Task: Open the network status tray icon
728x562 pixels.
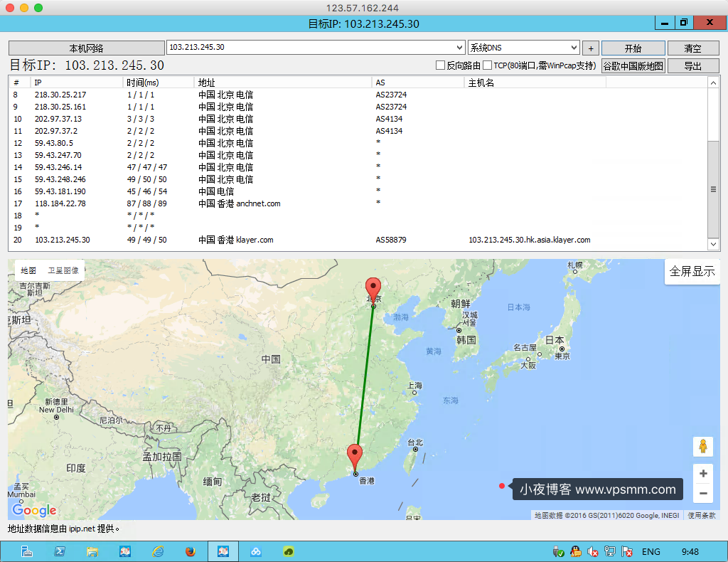Action: click(609, 551)
